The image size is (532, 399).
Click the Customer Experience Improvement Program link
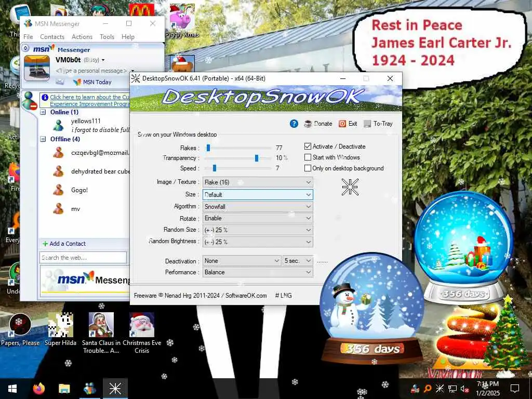coord(89,100)
